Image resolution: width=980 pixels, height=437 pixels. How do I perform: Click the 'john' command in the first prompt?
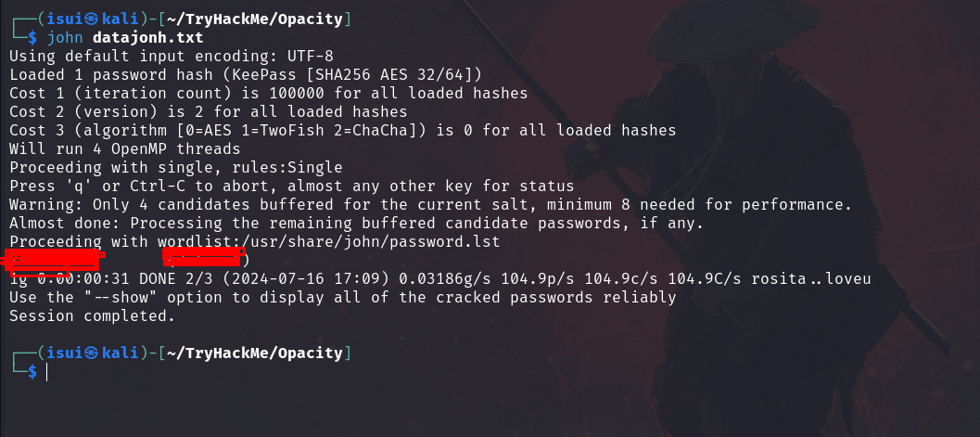click(x=65, y=37)
